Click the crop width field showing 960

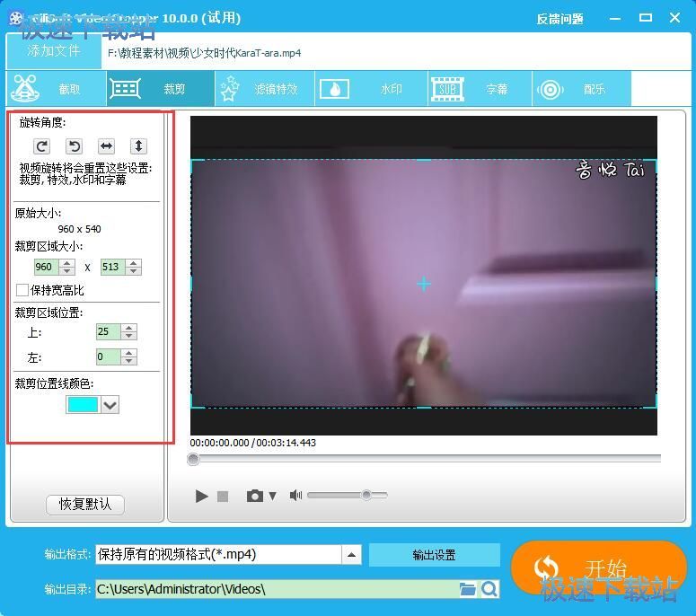tap(46, 267)
